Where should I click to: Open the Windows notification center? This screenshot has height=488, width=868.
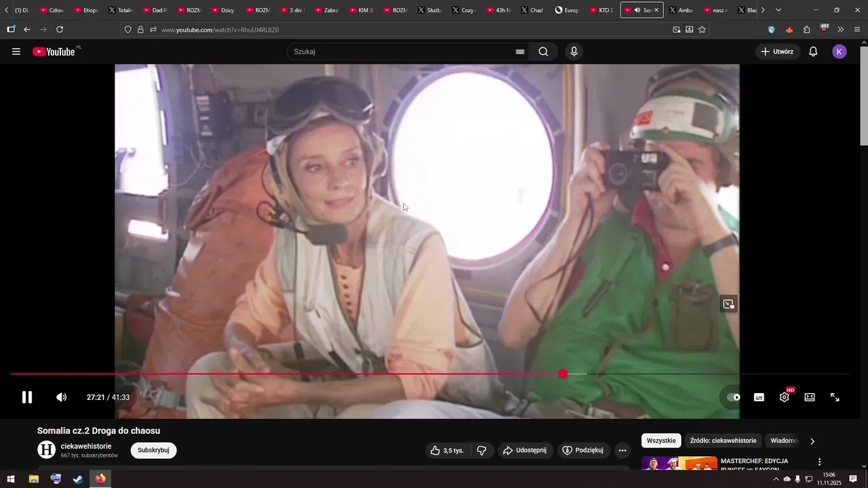pyautogui.click(x=853, y=479)
